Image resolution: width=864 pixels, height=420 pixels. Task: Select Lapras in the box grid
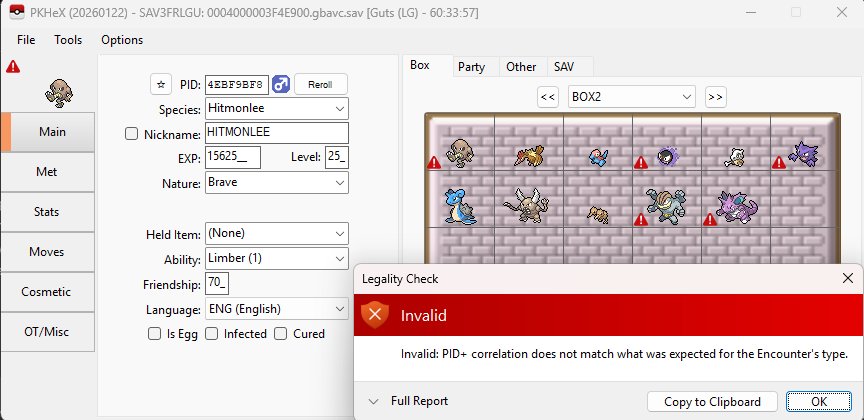point(461,205)
